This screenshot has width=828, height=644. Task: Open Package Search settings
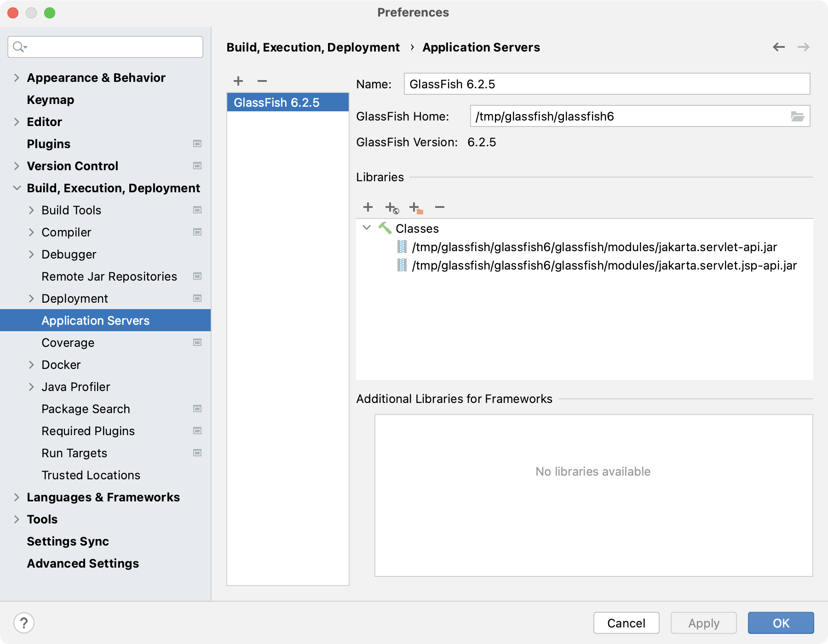(x=86, y=409)
